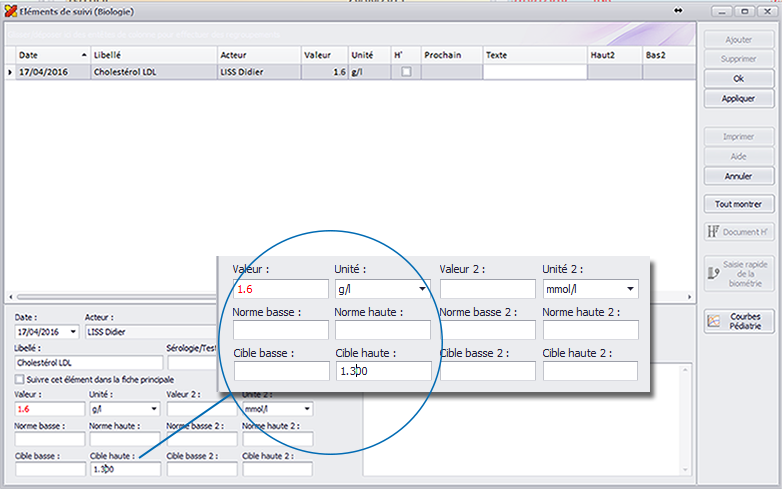Image resolution: width=782 pixels, height=489 pixels.
Task: Expand the Unité 2 mmol/l dropdown in the magnified view
Action: click(630, 289)
